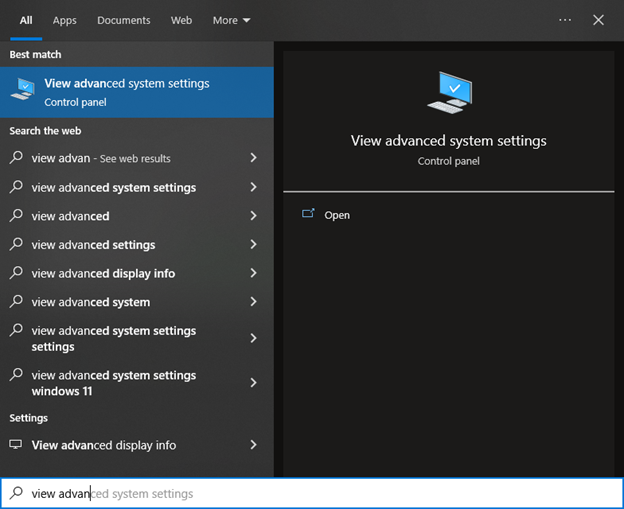Click magnifier icon beside 'view advanced' suggestion
Viewport: 624px width, 509px height.
(16, 215)
